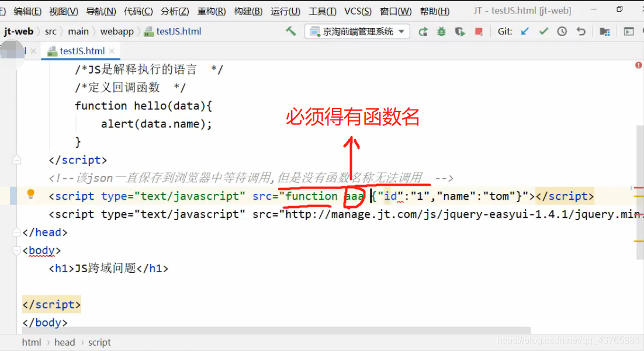Click script in the bottom breadcrumb
This screenshot has height=351, width=644.
point(99,342)
